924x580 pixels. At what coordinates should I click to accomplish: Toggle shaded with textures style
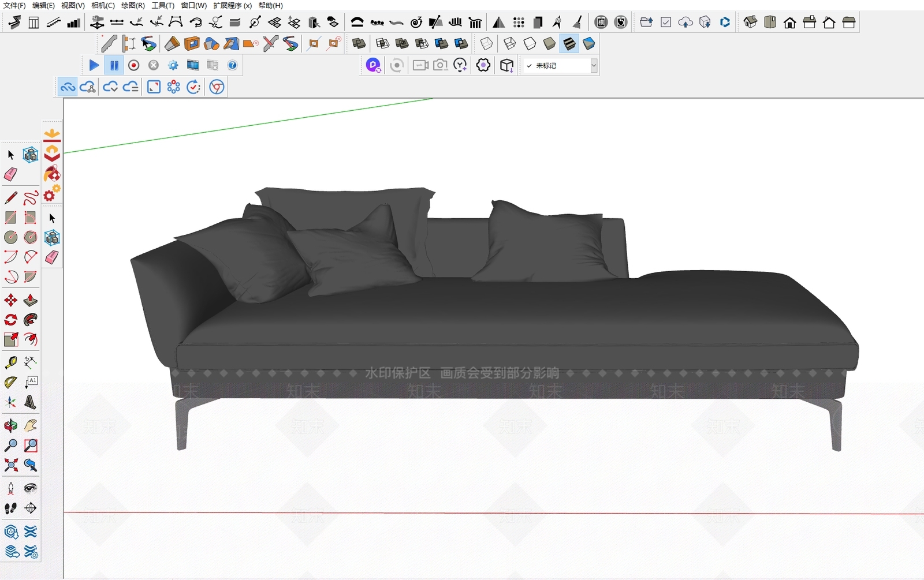[x=569, y=43]
